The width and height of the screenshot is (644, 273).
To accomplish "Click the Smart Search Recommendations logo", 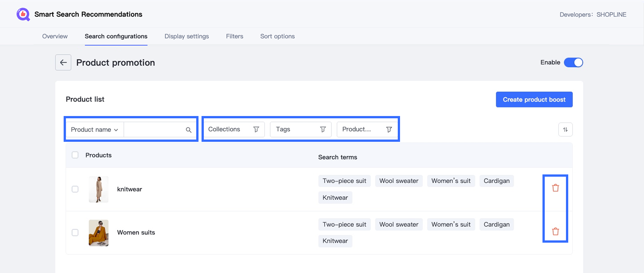I will pos(23,14).
